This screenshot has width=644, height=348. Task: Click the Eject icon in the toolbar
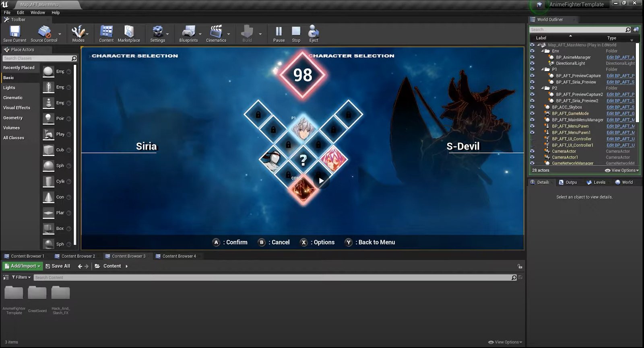pyautogui.click(x=314, y=32)
